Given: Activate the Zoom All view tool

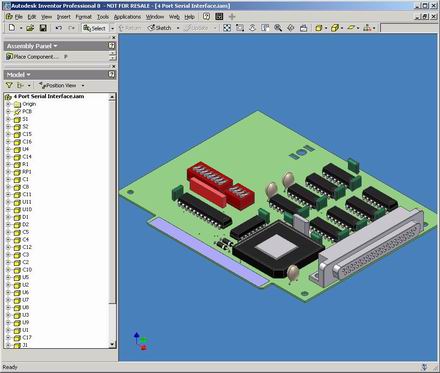Looking at the screenshot, I should coord(227,28).
